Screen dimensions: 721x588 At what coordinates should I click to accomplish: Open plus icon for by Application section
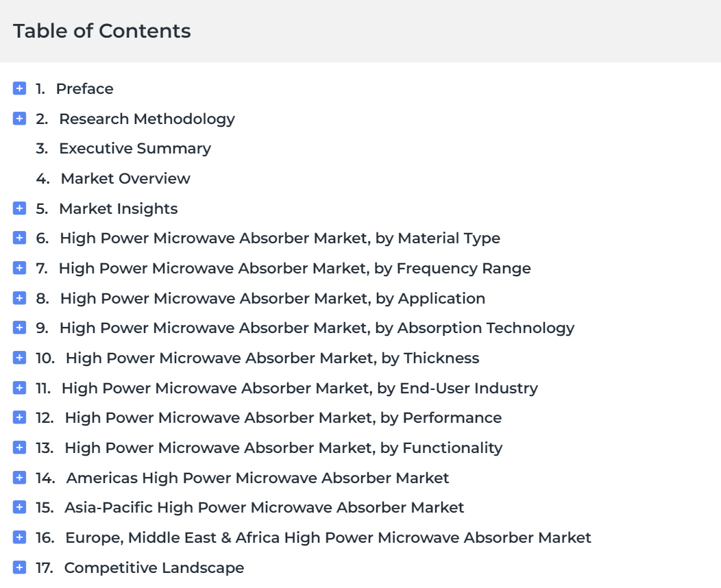(x=19, y=298)
